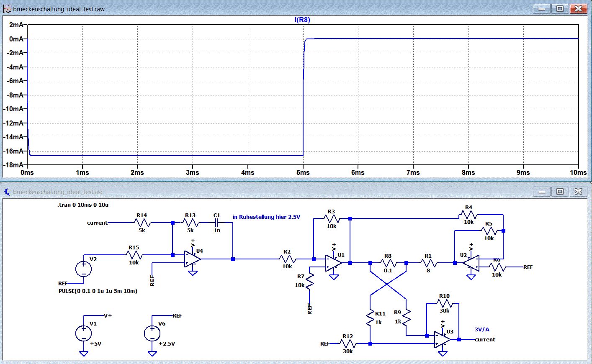Minimize the schematic .asc window
592x364 pixels.
[541, 192]
